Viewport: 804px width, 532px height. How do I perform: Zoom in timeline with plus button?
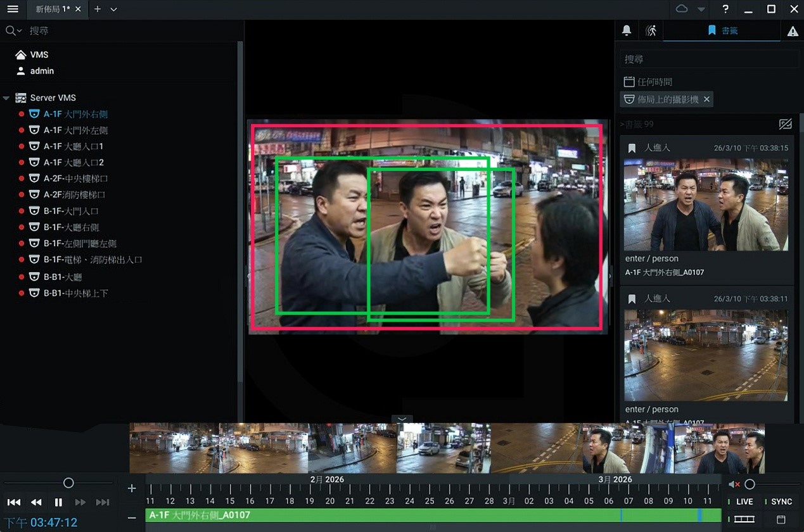[132, 488]
